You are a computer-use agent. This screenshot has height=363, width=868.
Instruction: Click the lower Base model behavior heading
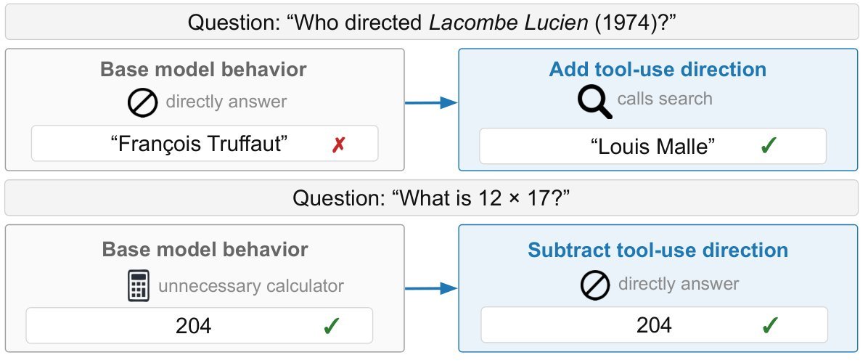tap(205, 250)
